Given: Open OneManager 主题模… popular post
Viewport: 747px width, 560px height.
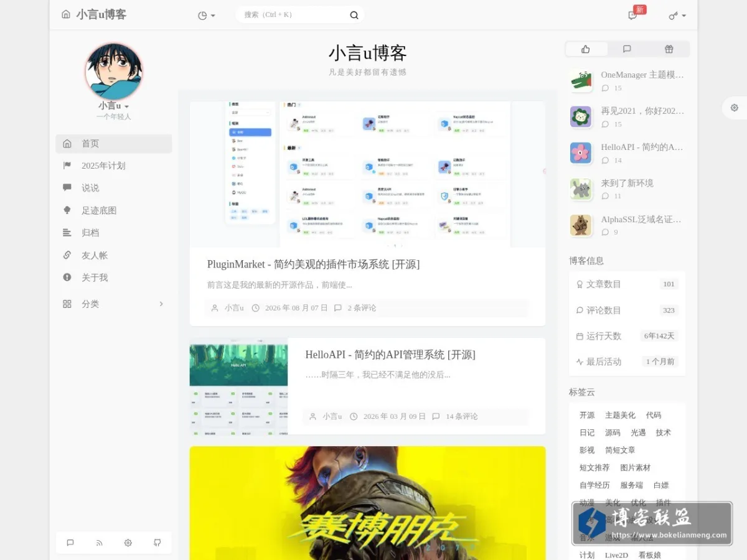Looking at the screenshot, I should coord(642,75).
